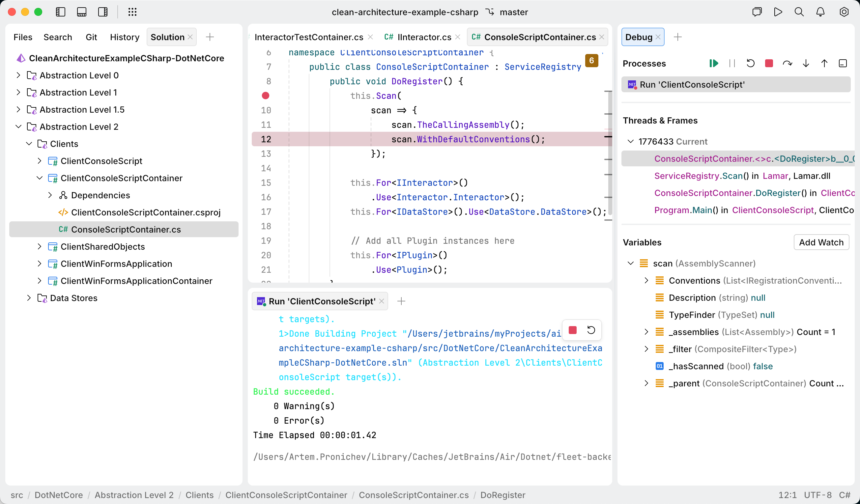Toggle the breakpoint in the editor gutter
Screen dimensions: 860x504
pyautogui.click(x=266, y=96)
